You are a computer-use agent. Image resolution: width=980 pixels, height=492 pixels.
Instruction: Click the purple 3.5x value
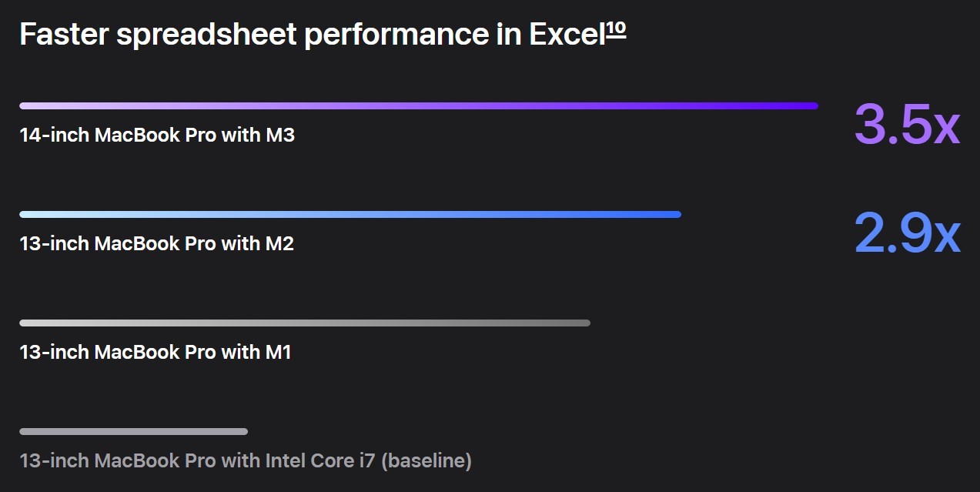(907, 123)
